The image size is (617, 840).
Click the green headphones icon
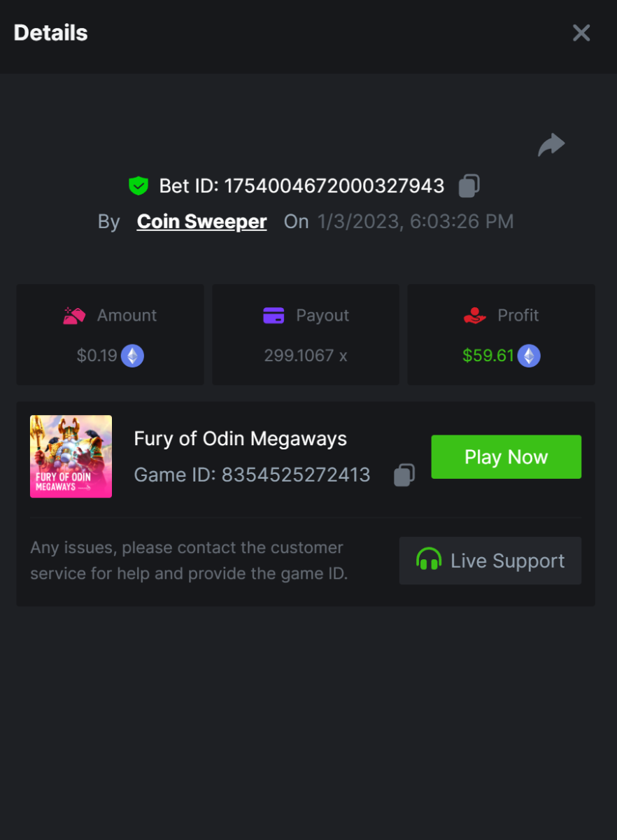click(429, 561)
